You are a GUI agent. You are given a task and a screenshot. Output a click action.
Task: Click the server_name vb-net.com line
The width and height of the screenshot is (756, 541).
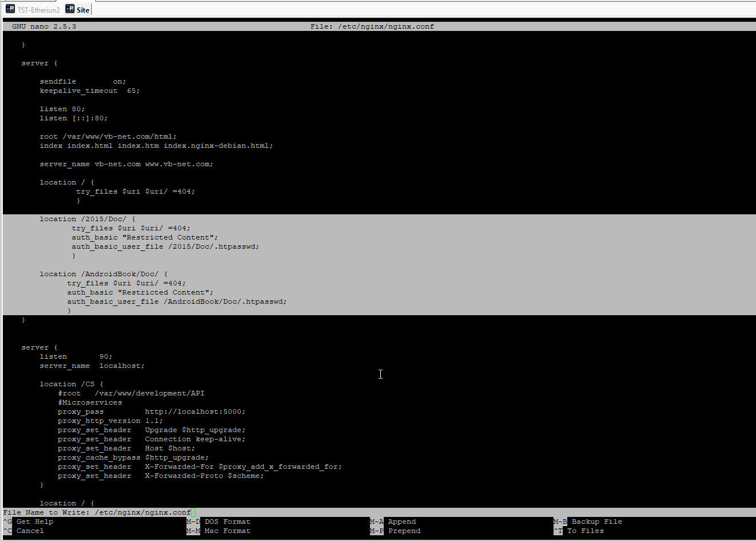[127, 164]
